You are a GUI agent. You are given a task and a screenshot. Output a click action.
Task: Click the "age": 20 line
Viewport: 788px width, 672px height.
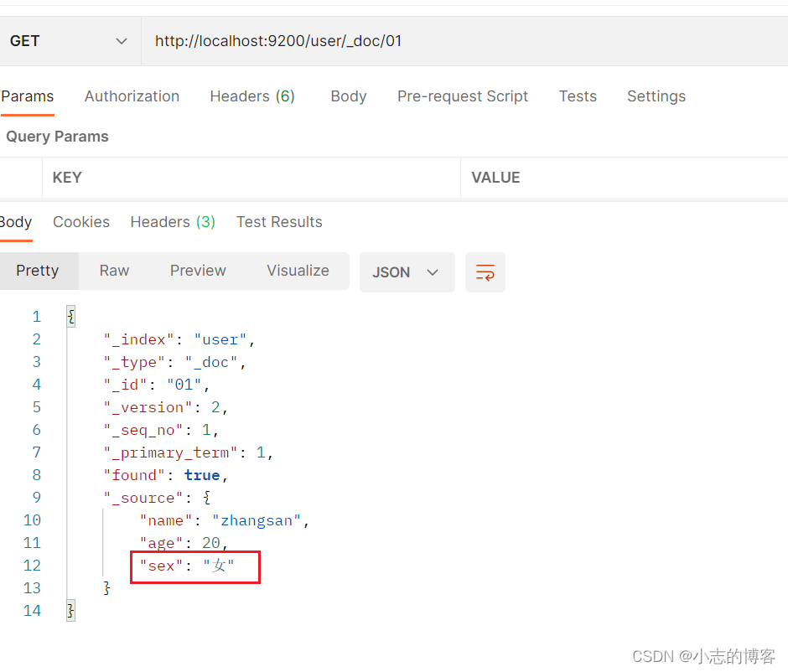tap(184, 543)
